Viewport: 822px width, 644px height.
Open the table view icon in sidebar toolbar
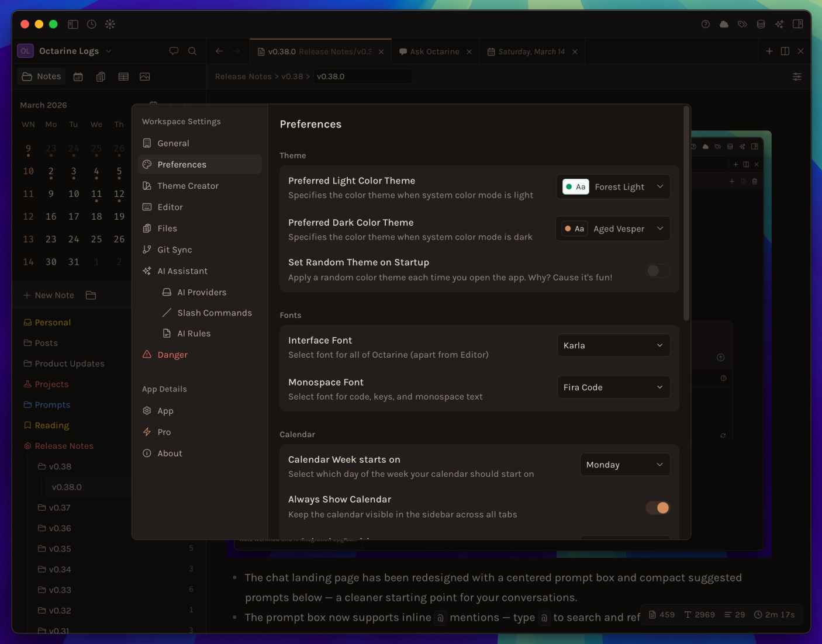coord(123,77)
